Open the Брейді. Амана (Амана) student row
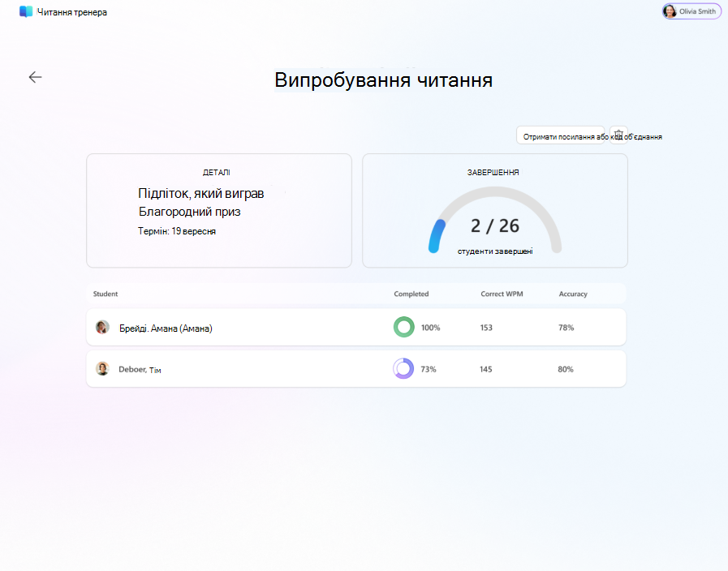Image resolution: width=728 pixels, height=571 pixels. [356, 327]
